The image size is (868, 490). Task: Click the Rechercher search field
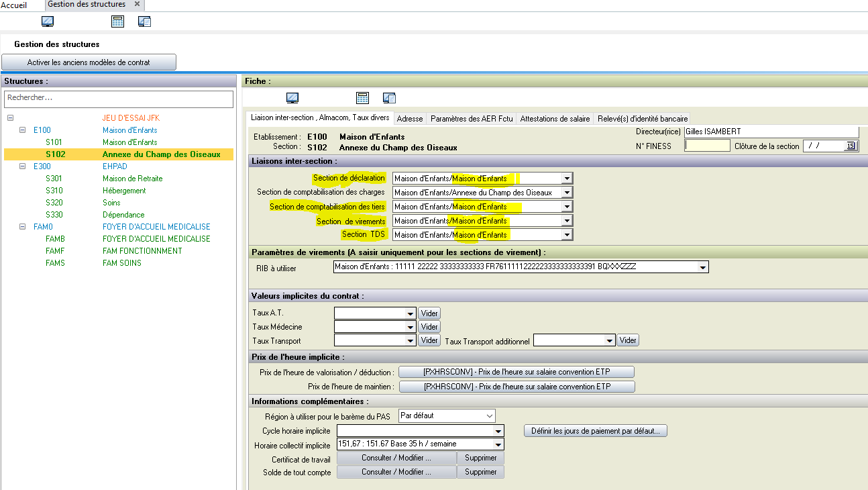119,98
